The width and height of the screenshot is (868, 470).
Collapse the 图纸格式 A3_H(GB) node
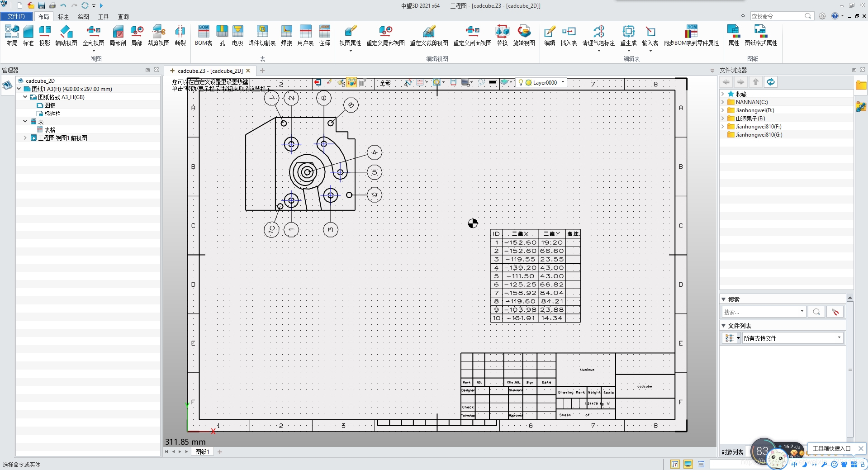pos(25,97)
